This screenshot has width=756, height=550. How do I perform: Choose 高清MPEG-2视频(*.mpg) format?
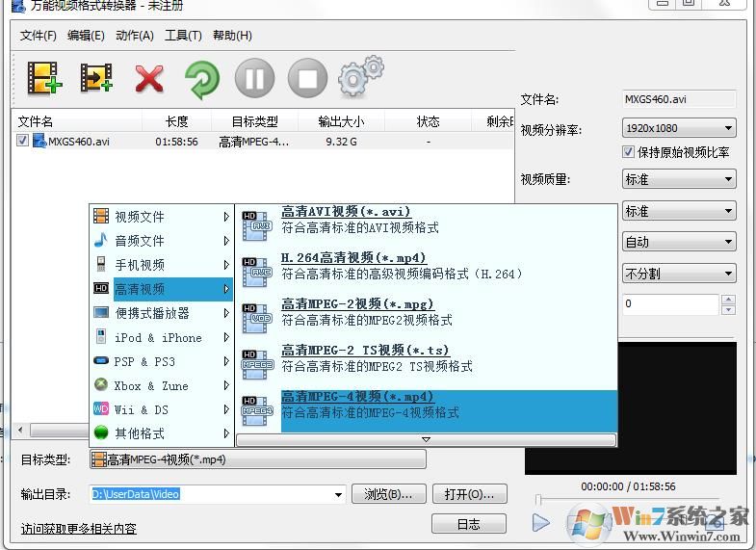pos(357,304)
